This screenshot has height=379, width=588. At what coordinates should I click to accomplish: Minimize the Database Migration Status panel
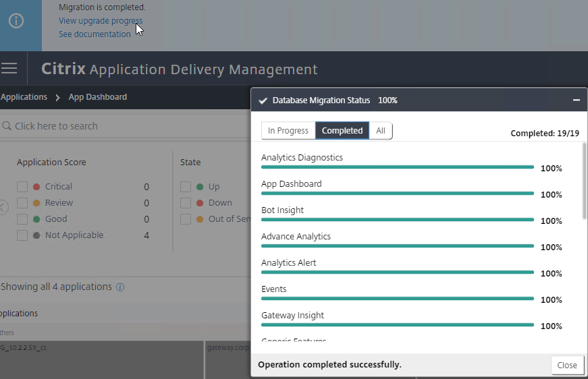click(577, 100)
